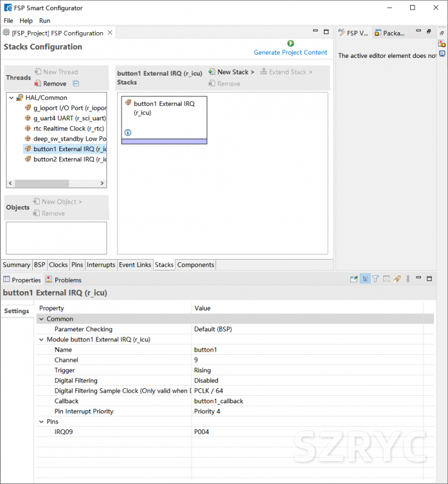Click the green Generate Project Content icon

click(x=290, y=43)
